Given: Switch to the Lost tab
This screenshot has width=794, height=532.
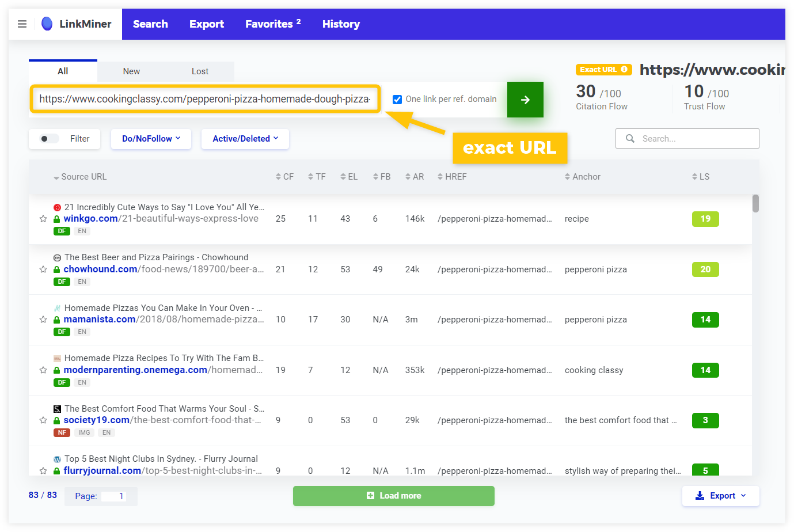Looking at the screenshot, I should point(200,71).
